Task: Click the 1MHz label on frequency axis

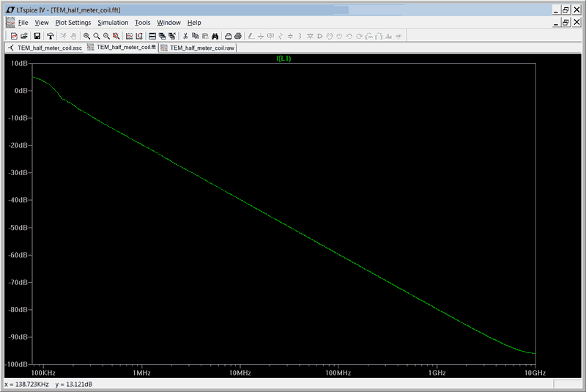Action: point(141,373)
